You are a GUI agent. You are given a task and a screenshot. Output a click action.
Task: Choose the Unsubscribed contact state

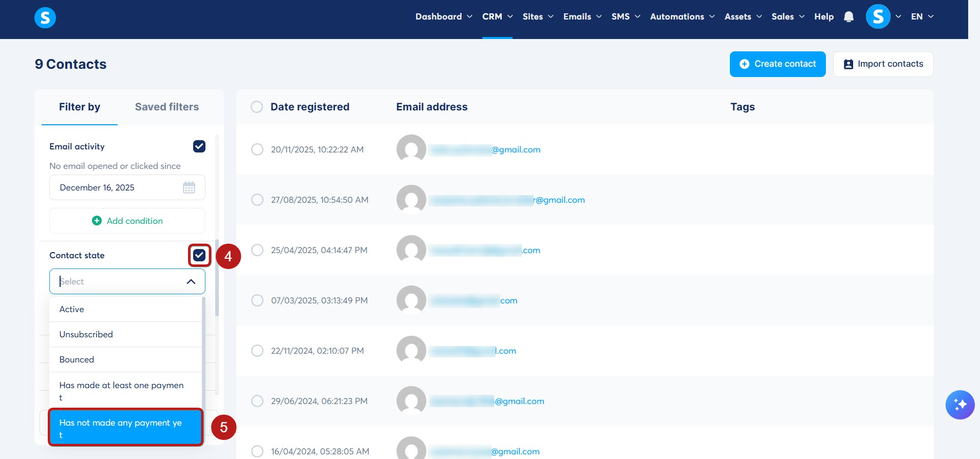click(x=125, y=334)
